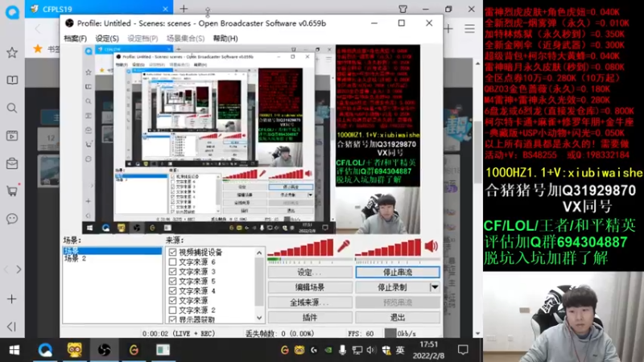
Task: Open the orange G app in taskbar
Action: [134, 350]
